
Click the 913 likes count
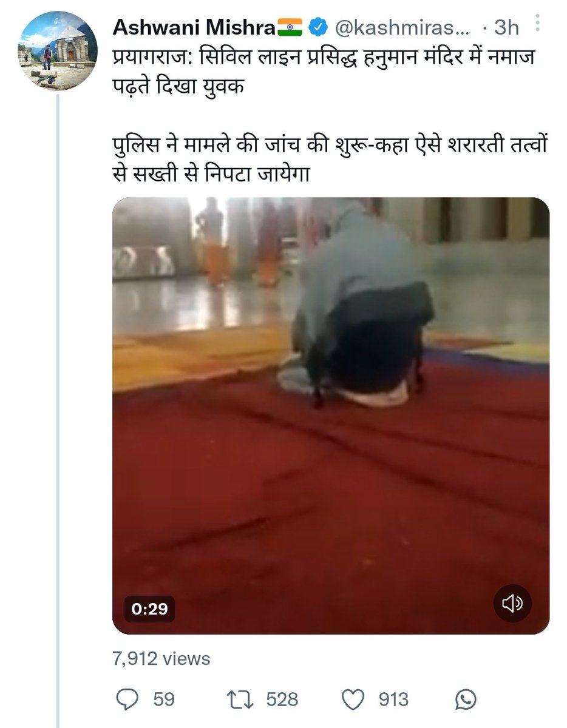point(394,699)
